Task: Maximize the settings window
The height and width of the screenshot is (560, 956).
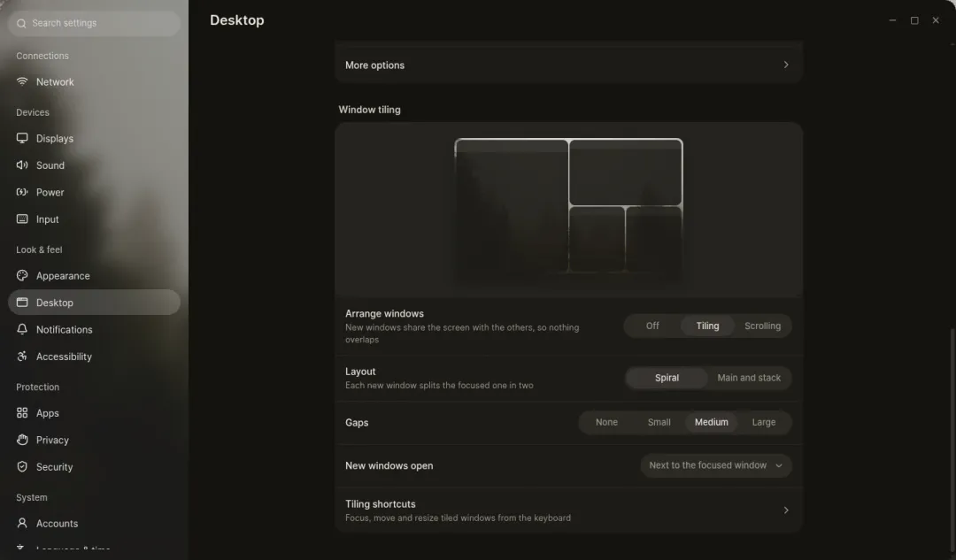Action: (914, 20)
